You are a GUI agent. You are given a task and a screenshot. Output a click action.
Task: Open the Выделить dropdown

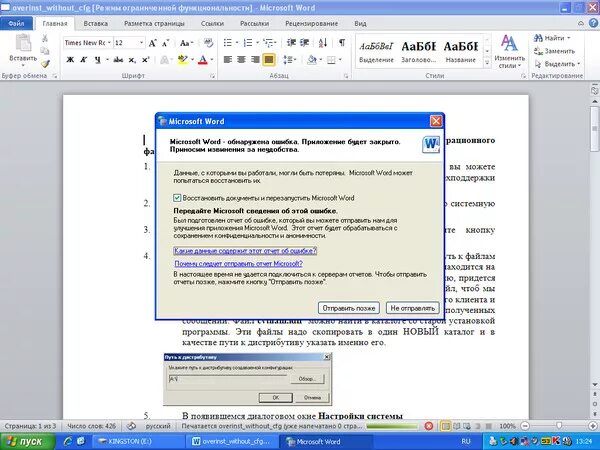[557, 64]
